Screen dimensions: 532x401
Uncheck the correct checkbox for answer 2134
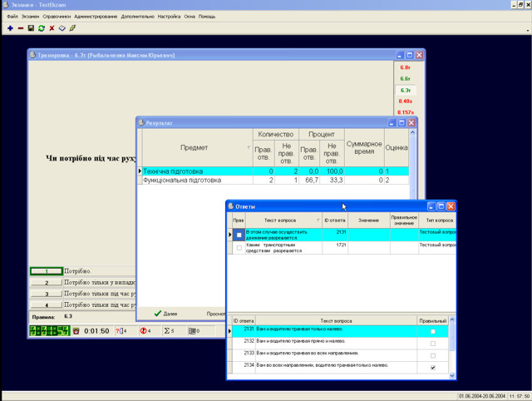[432, 366]
